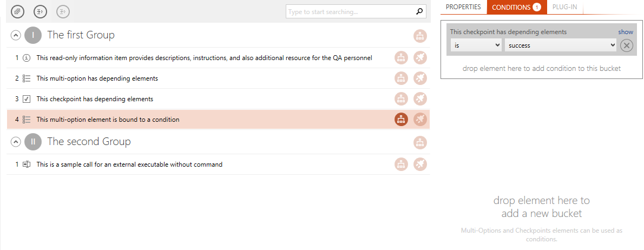This screenshot has height=250, width=644.
Task: Click conditions icon on multi-option row 2
Action: (401, 78)
